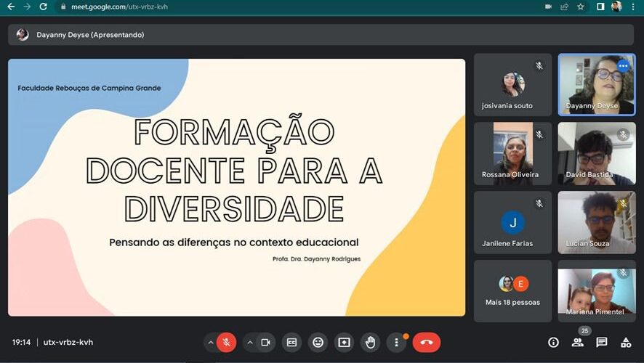Reload the page in the browser
The image size is (644, 363).
43,7
